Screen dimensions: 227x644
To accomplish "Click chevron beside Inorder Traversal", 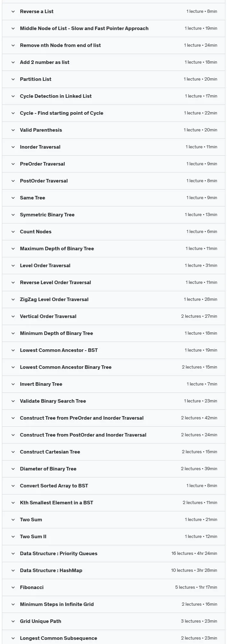I will tap(13, 147).
